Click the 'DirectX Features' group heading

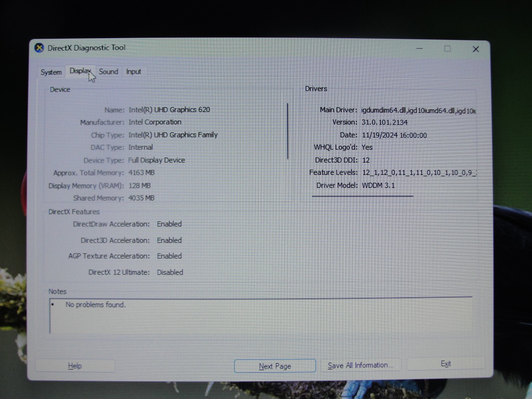coord(74,212)
